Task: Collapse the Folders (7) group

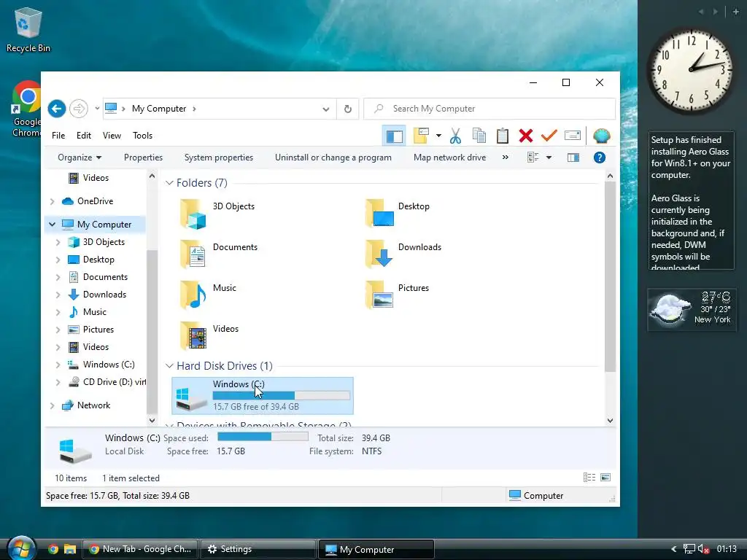Action: (x=169, y=183)
